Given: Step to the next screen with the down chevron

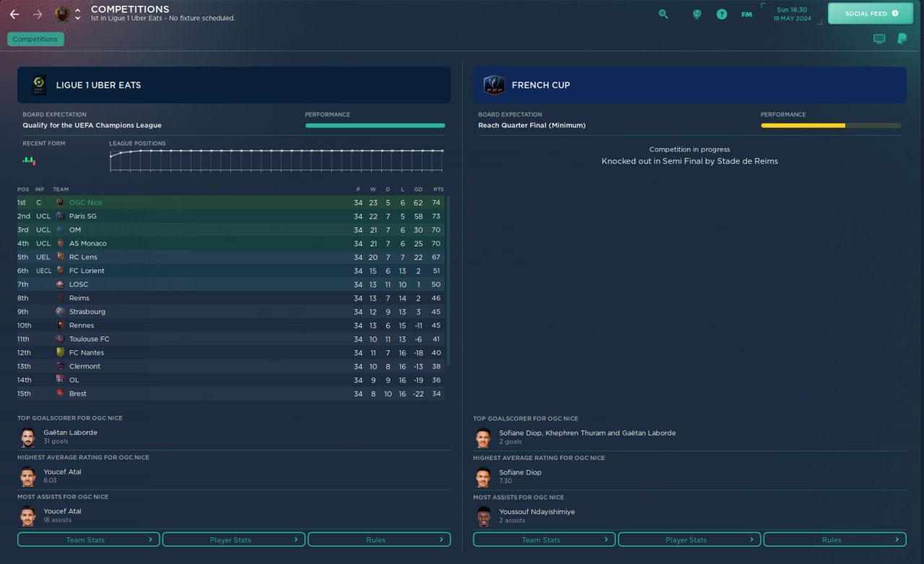Looking at the screenshot, I should [x=78, y=18].
